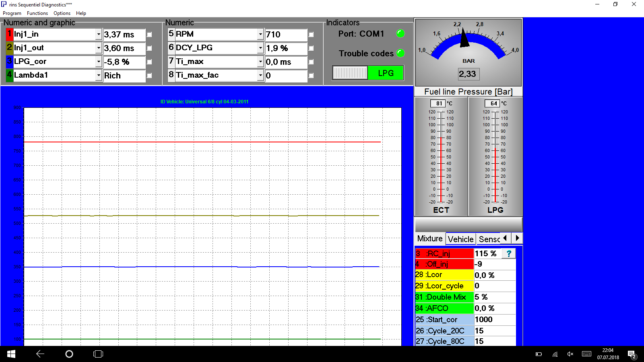The image size is (644, 362).
Task: Click the olive channel 2 color swatch
Action: coord(10,48)
